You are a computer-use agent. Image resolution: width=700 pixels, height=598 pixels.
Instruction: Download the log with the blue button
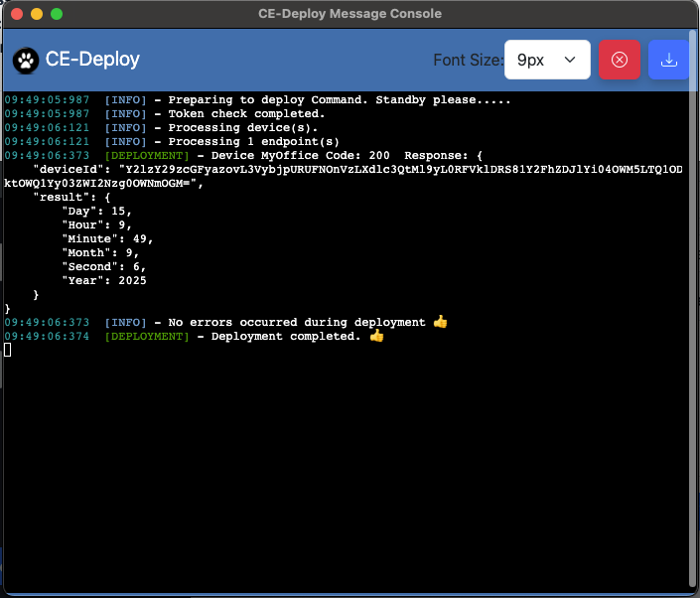pos(669,60)
